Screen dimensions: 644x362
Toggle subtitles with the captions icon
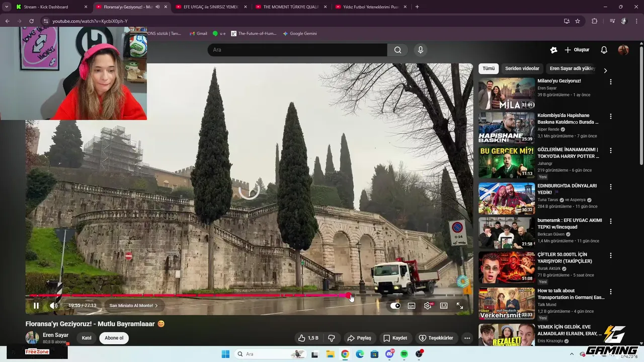tap(412, 306)
